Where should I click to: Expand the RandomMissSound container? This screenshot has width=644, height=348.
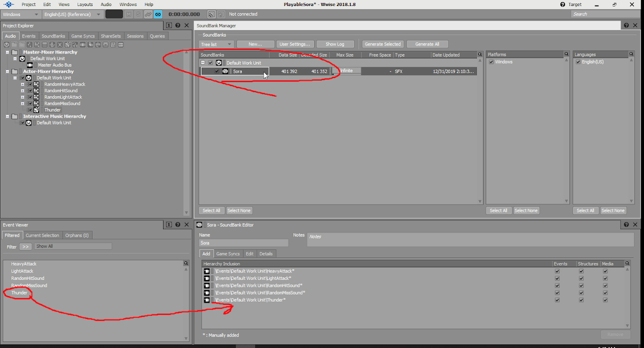[x=23, y=103]
